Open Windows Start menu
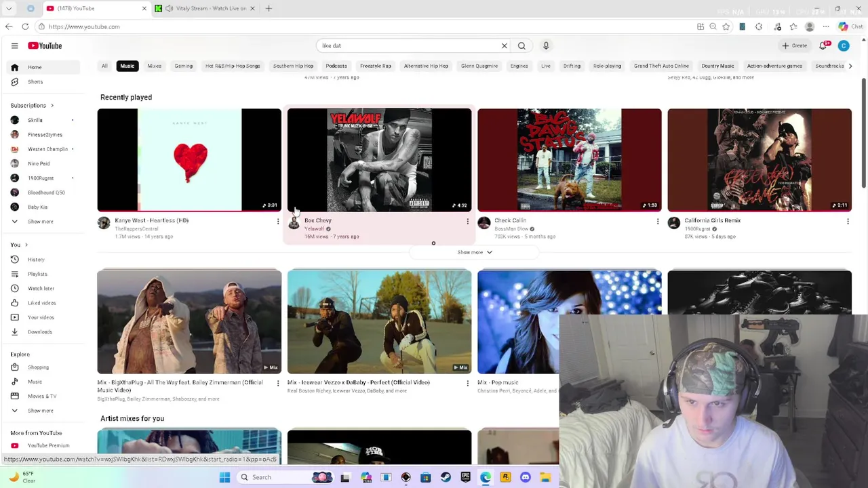 click(x=224, y=477)
